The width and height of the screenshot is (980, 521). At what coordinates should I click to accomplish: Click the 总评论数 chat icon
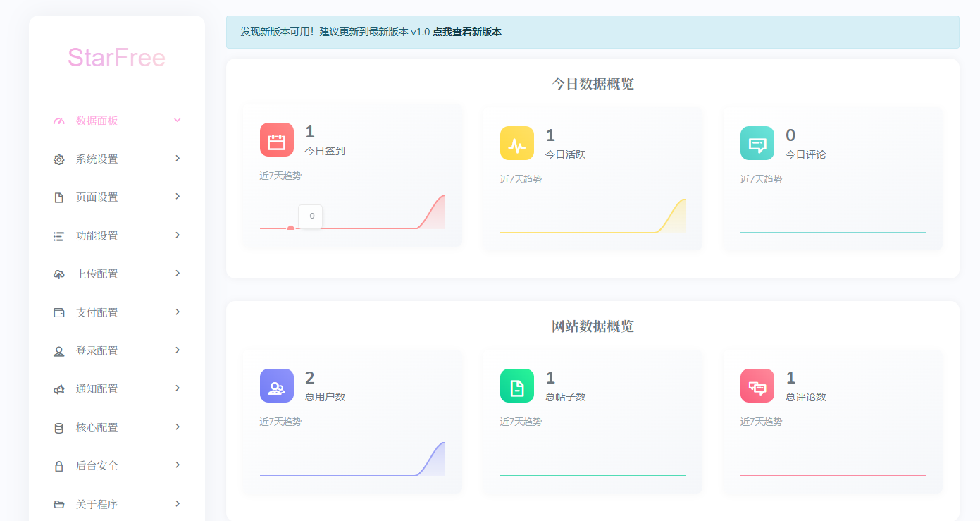pos(757,386)
